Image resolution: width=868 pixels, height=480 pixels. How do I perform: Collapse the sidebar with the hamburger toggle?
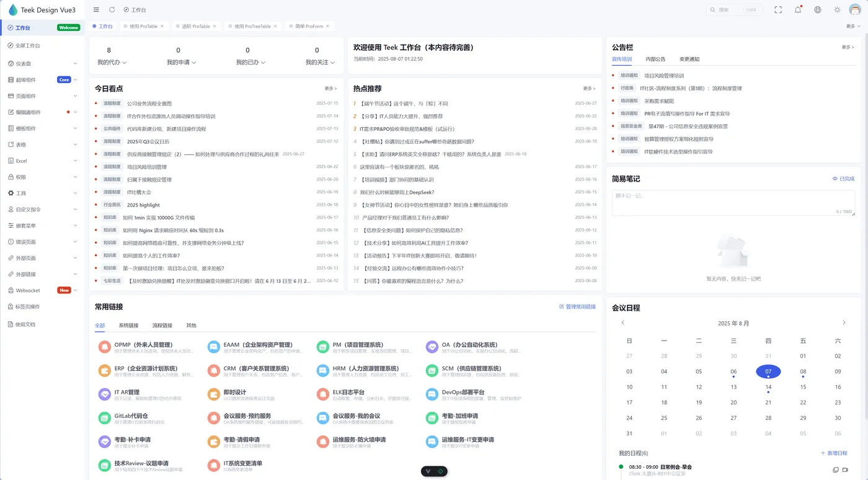tap(96, 9)
